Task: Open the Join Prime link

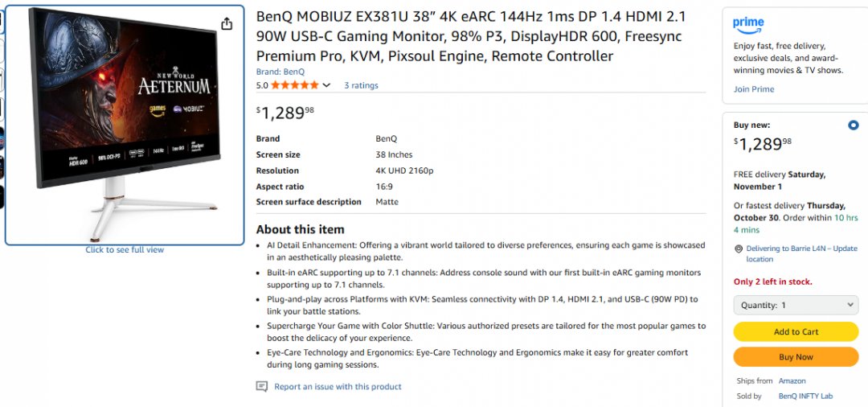Action: (754, 89)
